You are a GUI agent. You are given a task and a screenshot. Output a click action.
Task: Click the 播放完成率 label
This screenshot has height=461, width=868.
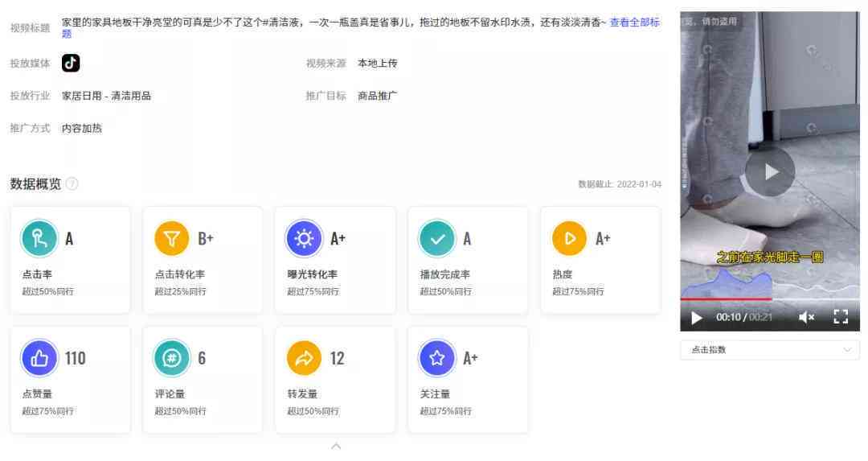pos(445,274)
